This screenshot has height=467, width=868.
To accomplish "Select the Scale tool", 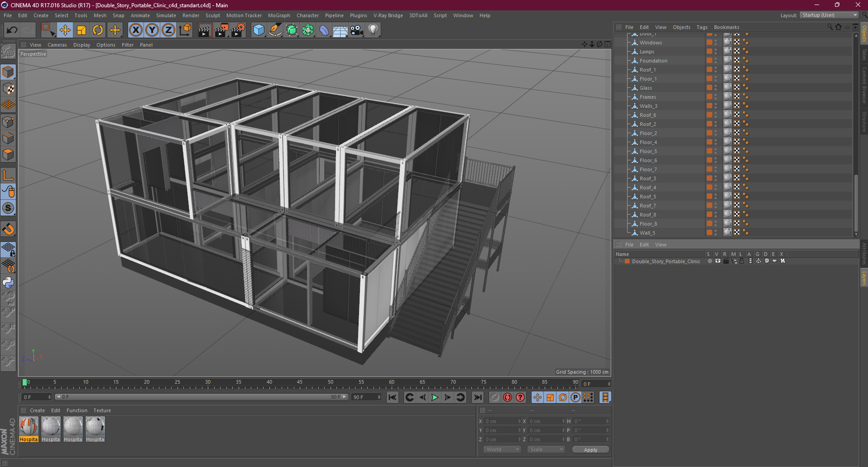I will tap(82, 30).
